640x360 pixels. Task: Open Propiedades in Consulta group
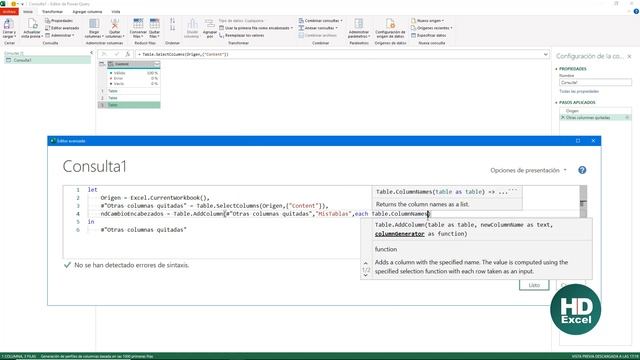tap(59, 20)
